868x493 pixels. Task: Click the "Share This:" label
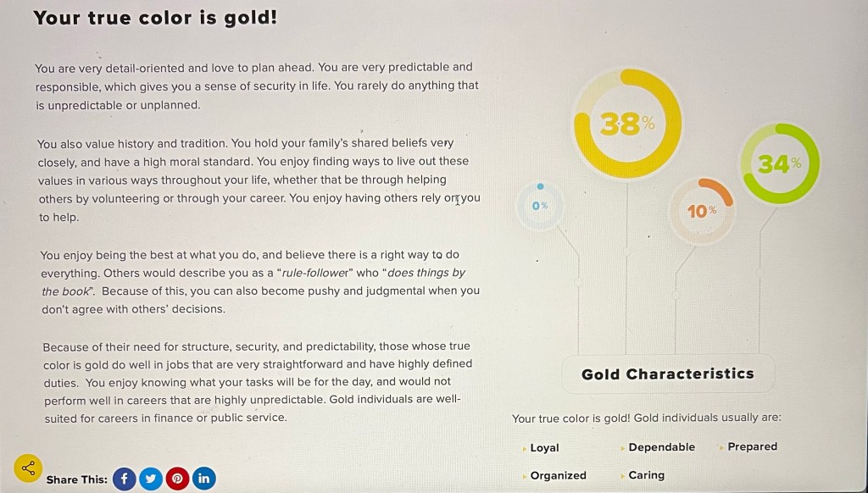(x=76, y=479)
